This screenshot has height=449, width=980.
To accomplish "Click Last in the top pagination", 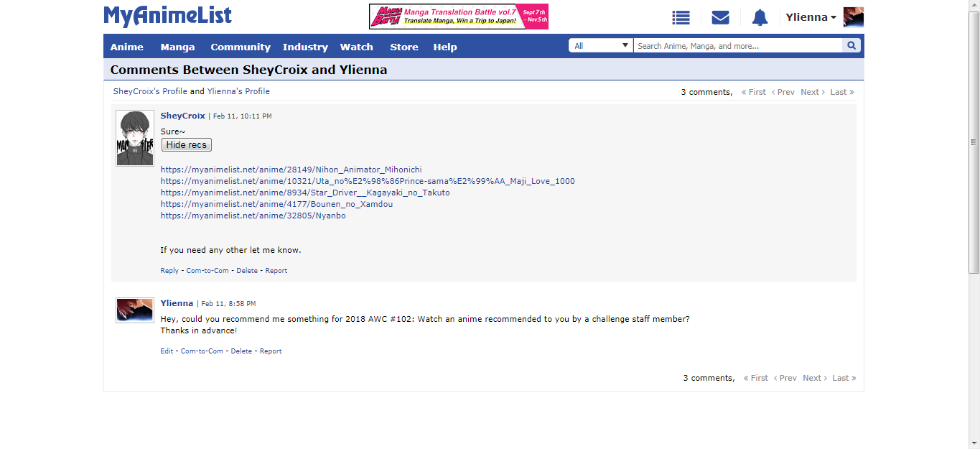I will point(842,92).
